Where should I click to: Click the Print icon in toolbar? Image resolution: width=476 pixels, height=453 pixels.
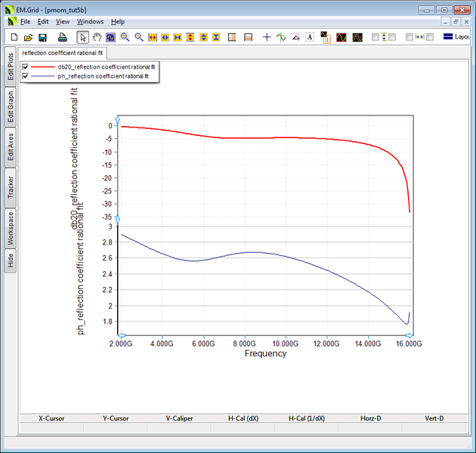pyautogui.click(x=63, y=37)
